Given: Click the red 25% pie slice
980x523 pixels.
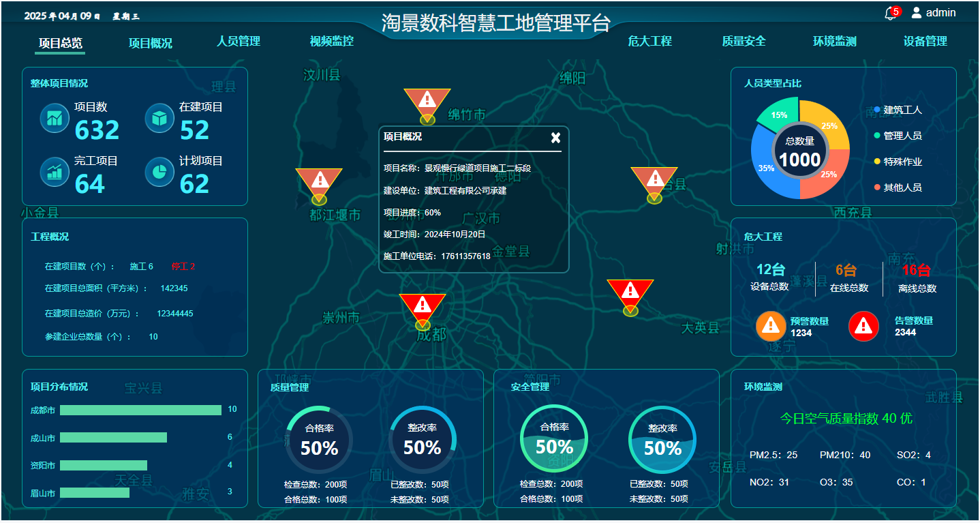Looking at the screenshot, I should click(x=829, y=175).
